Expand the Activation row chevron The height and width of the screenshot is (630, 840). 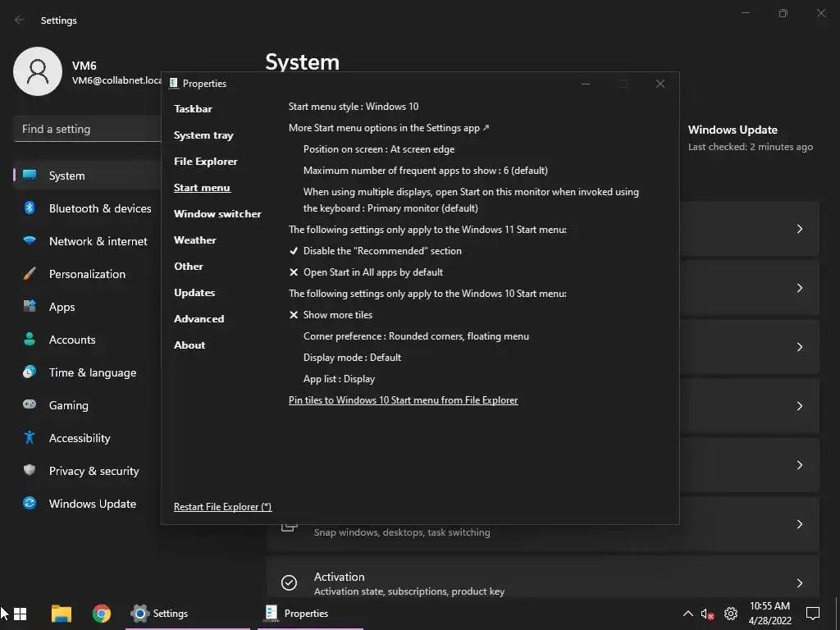pyautogui.click(x=799, y=583)
